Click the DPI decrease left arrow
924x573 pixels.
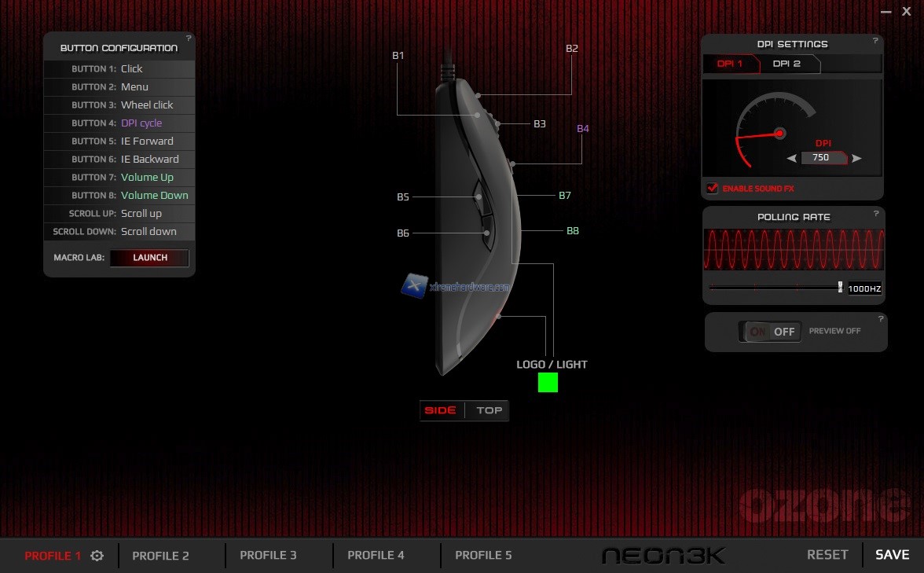click(x=792, y=158)
